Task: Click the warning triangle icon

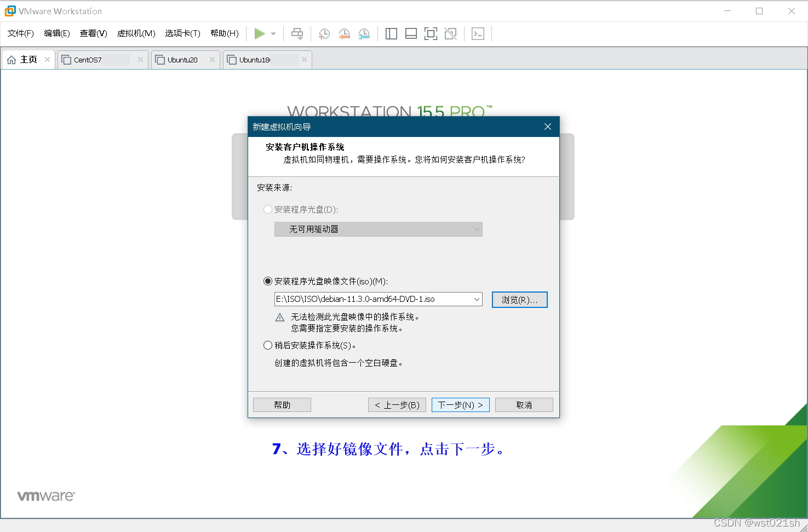Action: [280, 317]
